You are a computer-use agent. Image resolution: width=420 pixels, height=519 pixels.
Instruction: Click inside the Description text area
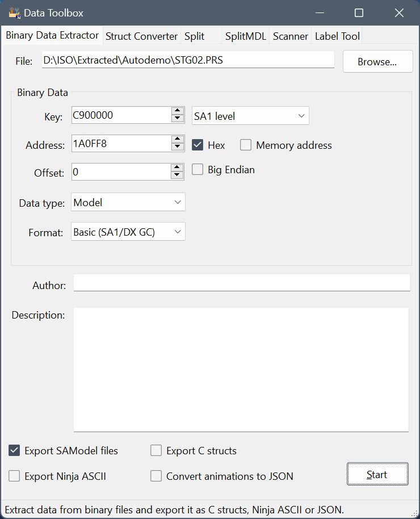click(241, 370)
